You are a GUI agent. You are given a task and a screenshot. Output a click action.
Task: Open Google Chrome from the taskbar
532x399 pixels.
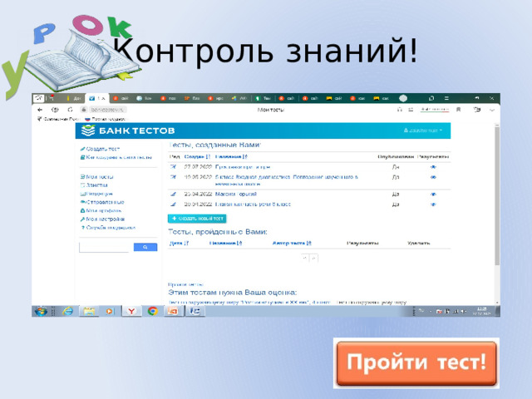(153, 311)
